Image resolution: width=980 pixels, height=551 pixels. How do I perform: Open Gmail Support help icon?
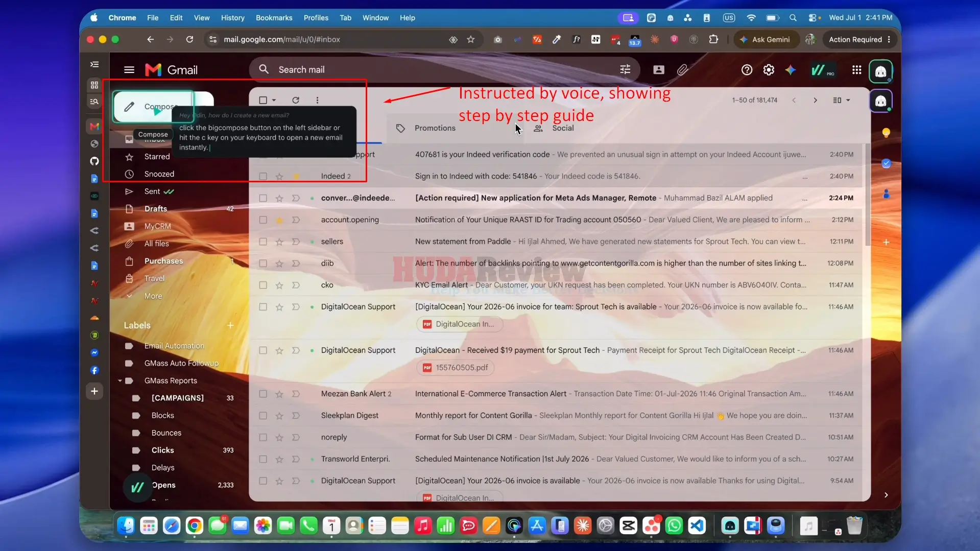click(x=747, y=70)
